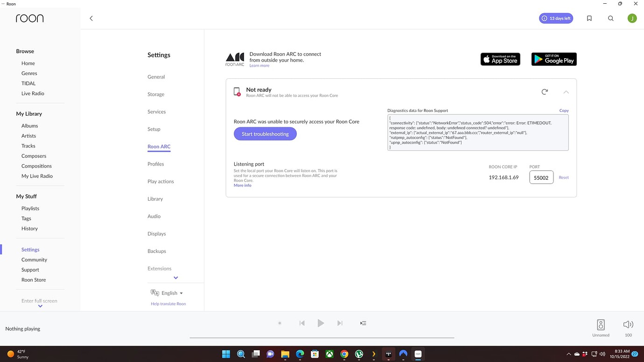Open Tracks in My Library
This screenshot has height=362, width=644.
coord(28,146)
